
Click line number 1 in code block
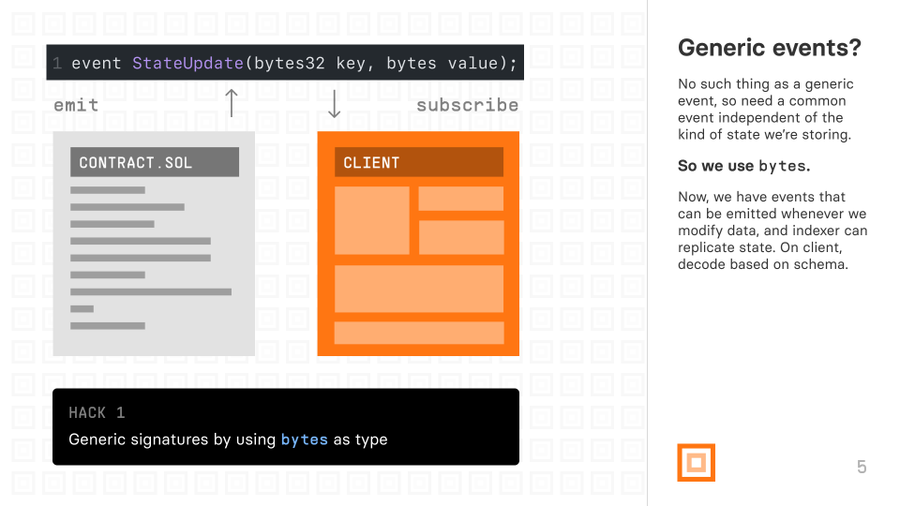(x=57, y=63)
